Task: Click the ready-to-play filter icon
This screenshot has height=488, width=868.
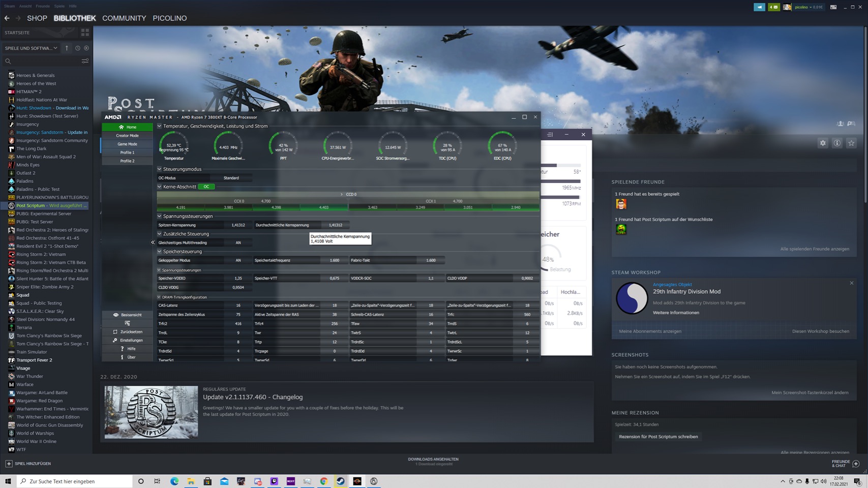Action: 86,48
